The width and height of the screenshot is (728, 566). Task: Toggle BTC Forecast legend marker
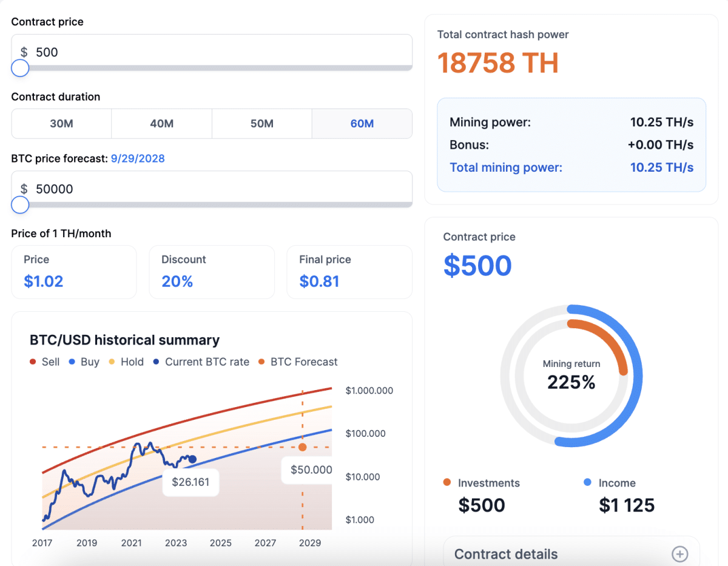[x=261, y=362]
